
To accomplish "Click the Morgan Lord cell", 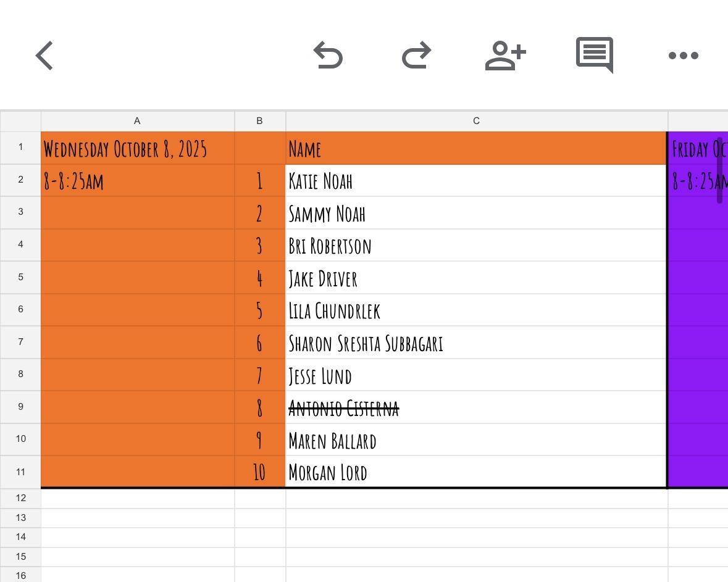I will [x=476, y=472].
